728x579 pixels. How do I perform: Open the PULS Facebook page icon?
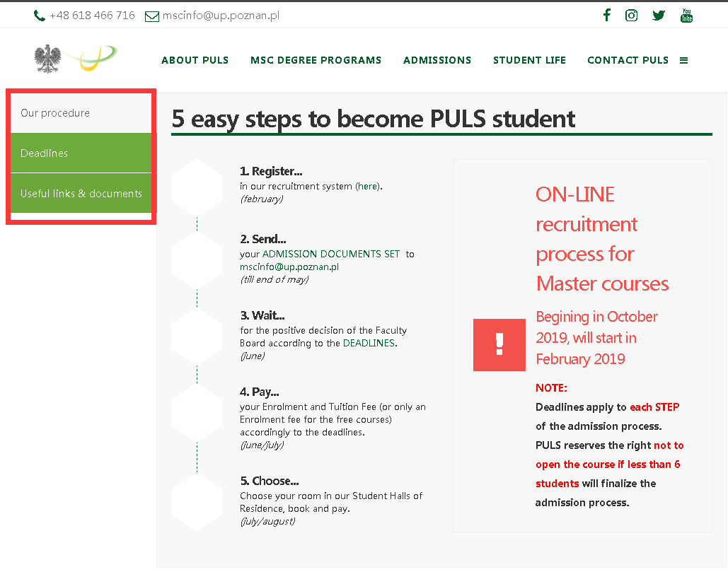607,16
